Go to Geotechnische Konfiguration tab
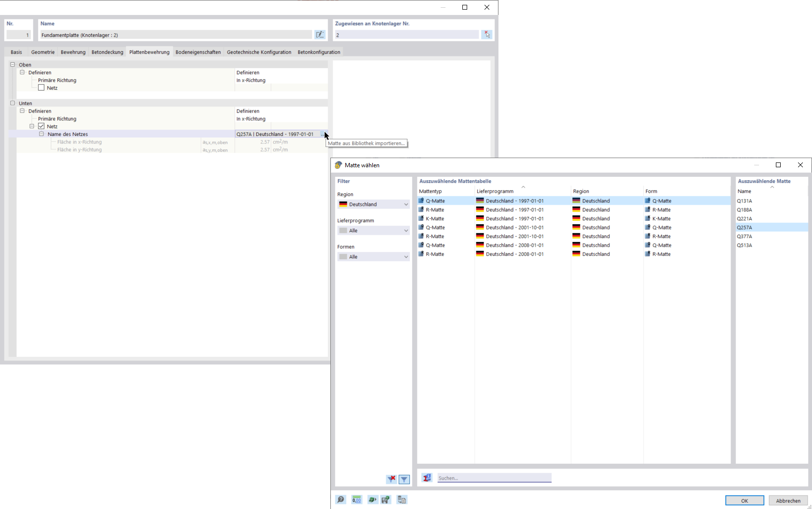 click(259, 52)
